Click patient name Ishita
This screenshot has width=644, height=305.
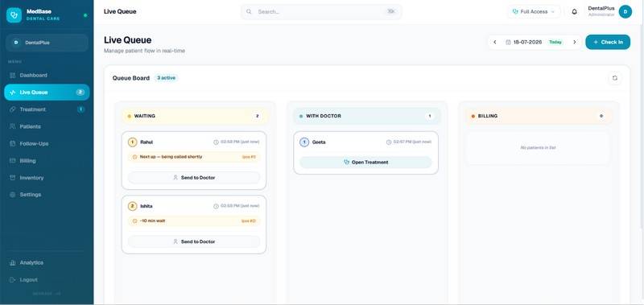(x=147, y=206)
